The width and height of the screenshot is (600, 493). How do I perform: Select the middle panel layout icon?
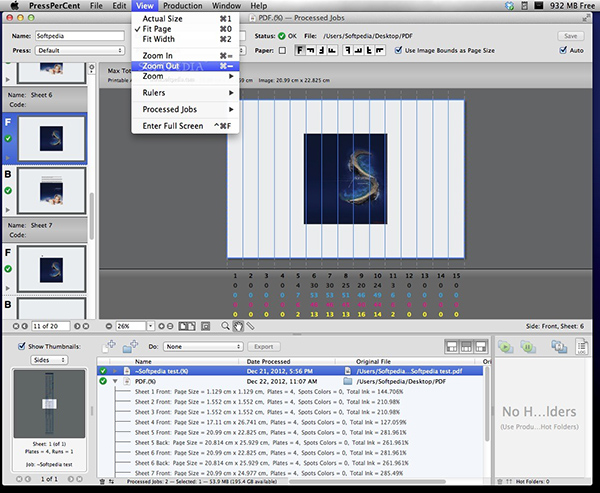click(x=466, y=347)
